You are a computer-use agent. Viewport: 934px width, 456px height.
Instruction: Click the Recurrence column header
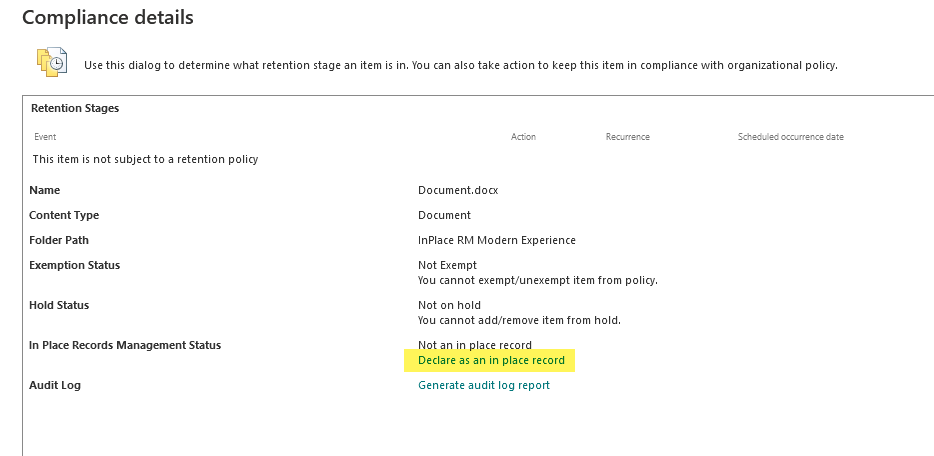click(x=627, y=137)
